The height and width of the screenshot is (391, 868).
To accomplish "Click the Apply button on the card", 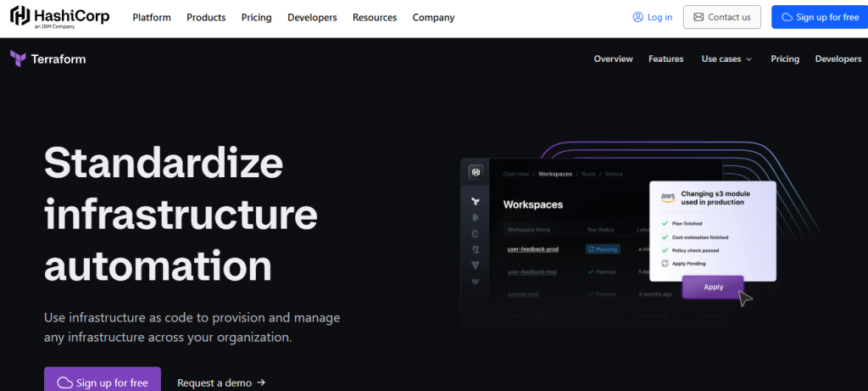I will pyautogui.click(x=713, y=287).
